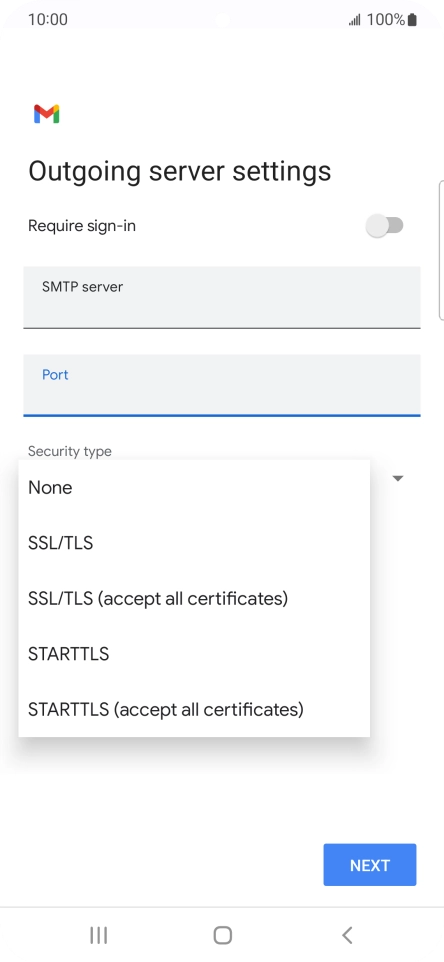Tap the home navigation button
444x962 pixels.
(x=223, y=935)
